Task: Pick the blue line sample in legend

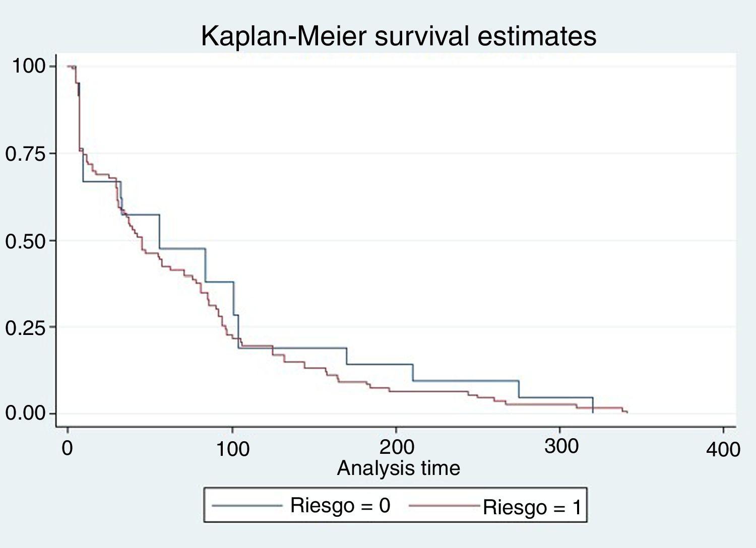Action: coord(247,505)
